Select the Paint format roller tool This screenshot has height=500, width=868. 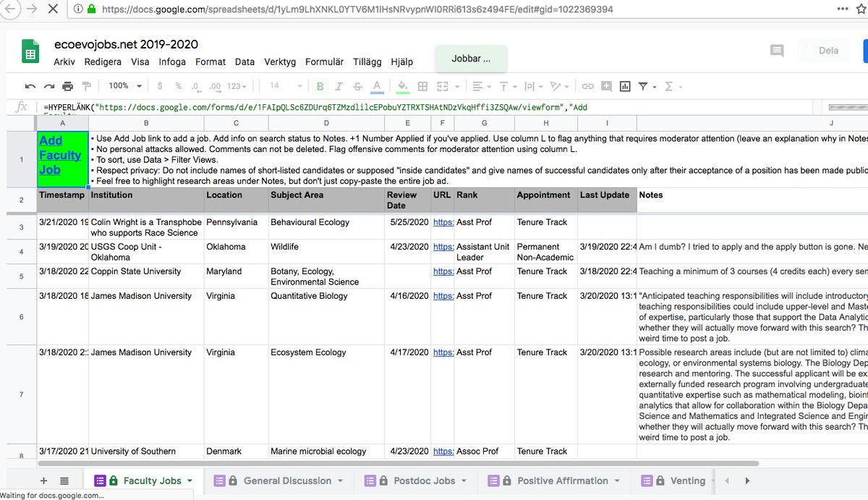(87, 86)
